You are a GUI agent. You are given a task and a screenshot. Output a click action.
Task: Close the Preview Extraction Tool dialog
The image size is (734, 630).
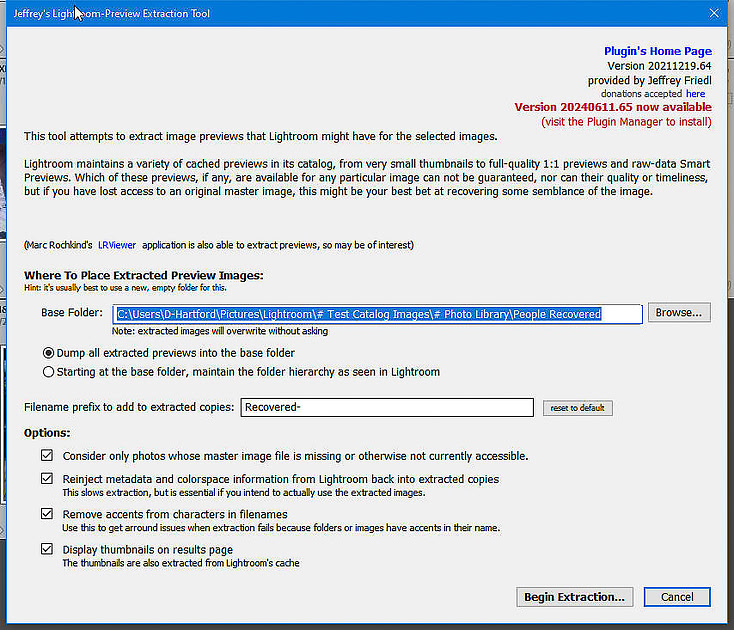pos(714,13)
